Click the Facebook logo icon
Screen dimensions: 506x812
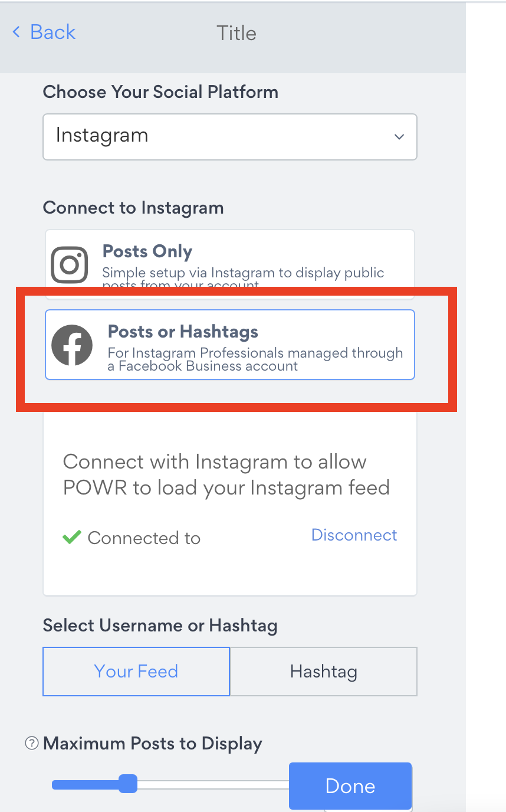tap(72, 345)
